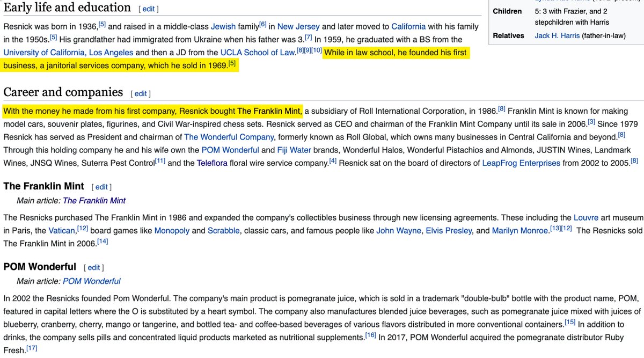Open University of California, Los Angeles link
Screen dimensions: 644x358
pos(68,53)
